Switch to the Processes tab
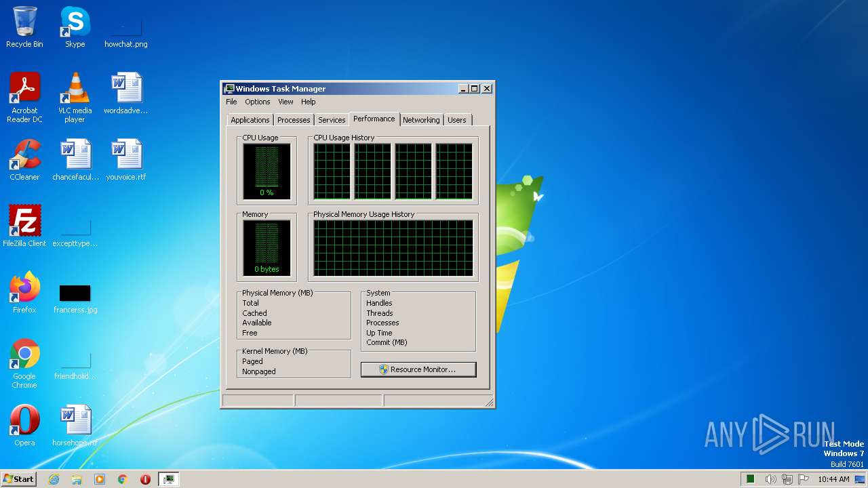Viewport: 868px width, 488px height. pyautogui.click(x=294, y=120)
